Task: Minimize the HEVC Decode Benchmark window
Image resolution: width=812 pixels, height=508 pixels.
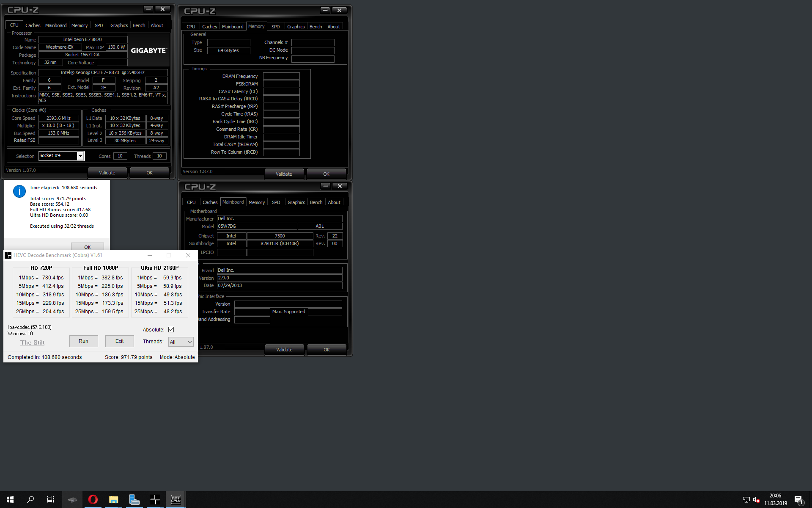Action: (150, 255)
